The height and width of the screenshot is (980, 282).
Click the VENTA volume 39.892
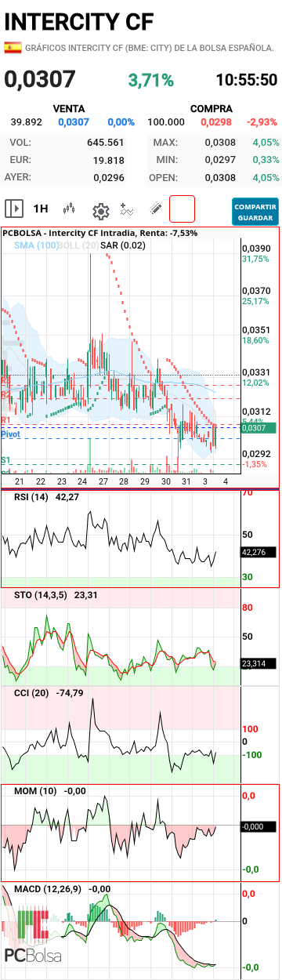click(27, 122)
